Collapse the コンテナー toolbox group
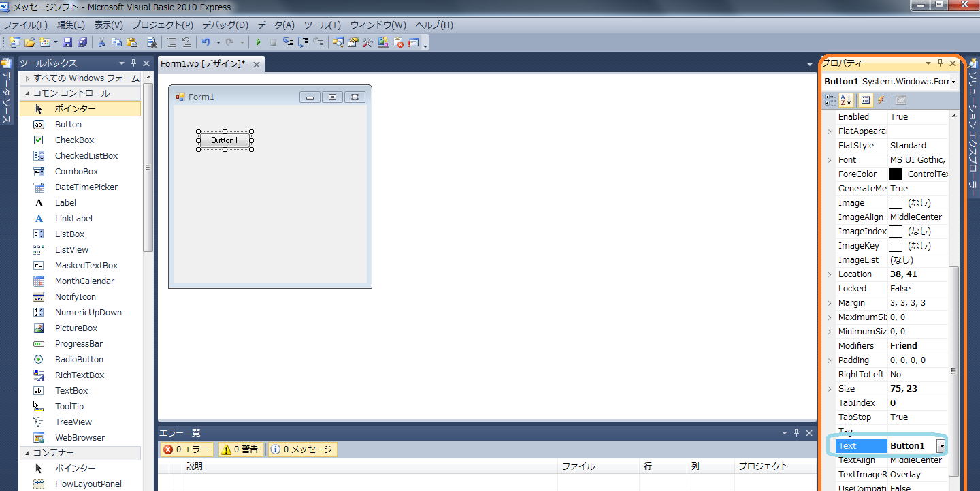 [28, 453]
